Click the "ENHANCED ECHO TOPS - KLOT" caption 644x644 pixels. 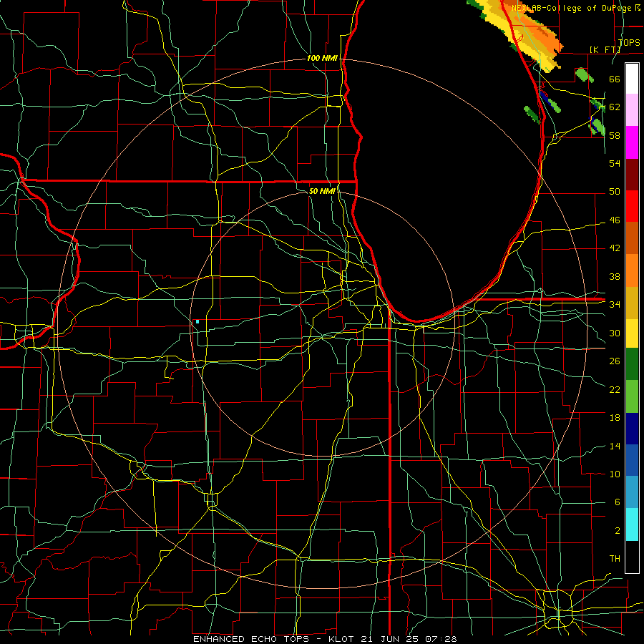pyautogui.click(x=274, y=639)
